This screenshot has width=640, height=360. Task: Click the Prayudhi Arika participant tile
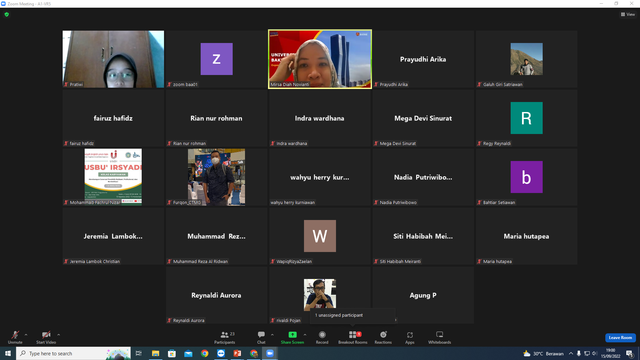pos(423,59)
